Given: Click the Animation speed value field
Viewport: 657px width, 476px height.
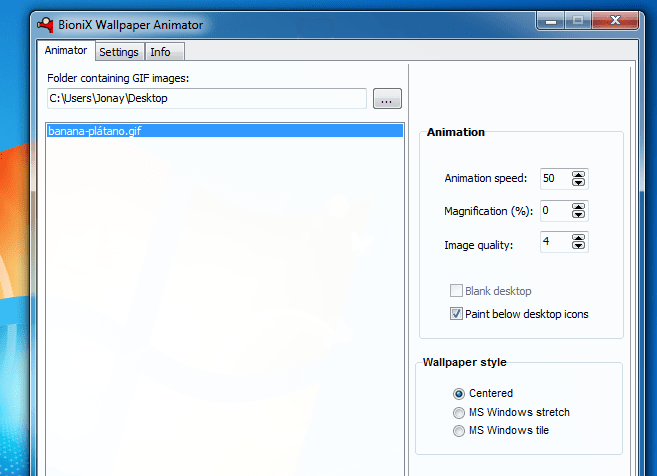Looking at the screenshot, I should (556, 178).
